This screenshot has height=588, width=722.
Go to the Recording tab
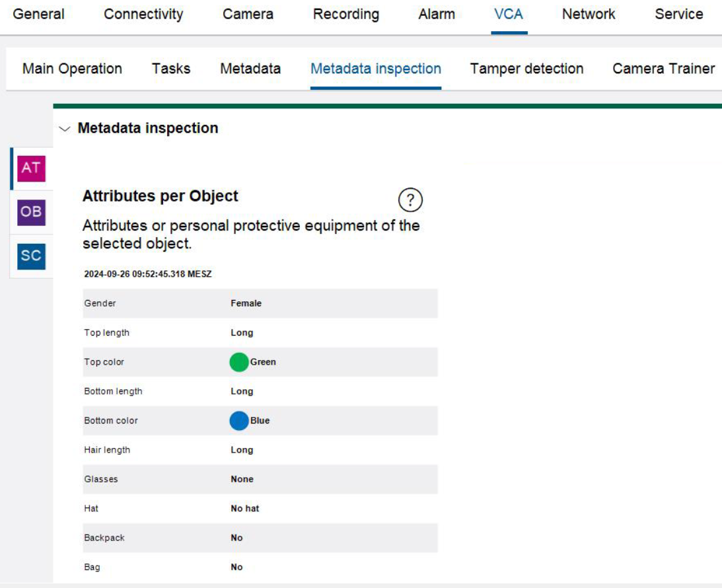(x=346, y=15)
